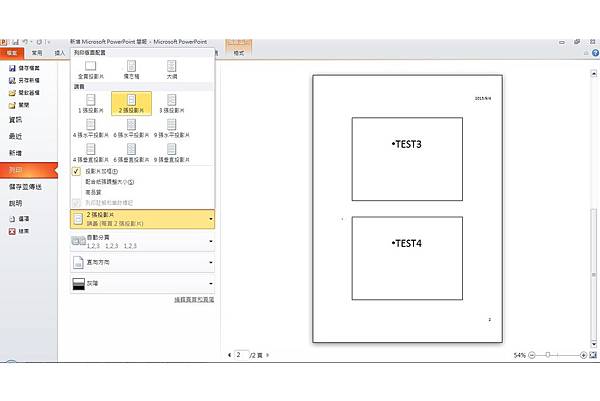Click the preview scrollbar up arrow
Screen dimensions: 600x401
click(594, 73)
